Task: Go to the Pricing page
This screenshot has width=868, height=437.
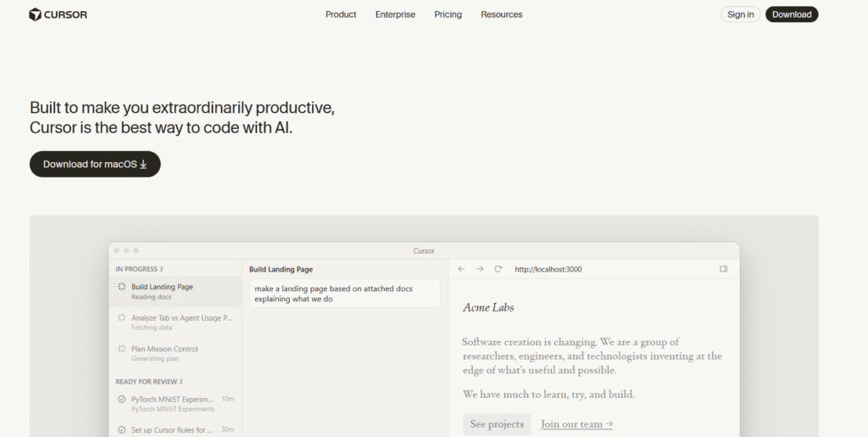Action: pyautogui.click(x=448, y=14)
